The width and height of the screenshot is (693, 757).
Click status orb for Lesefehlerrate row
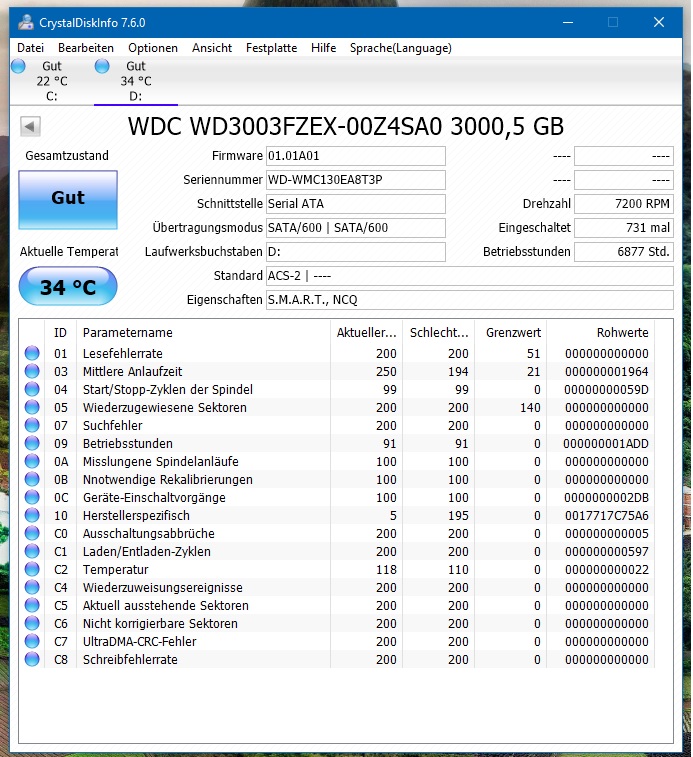coord(32,353)
